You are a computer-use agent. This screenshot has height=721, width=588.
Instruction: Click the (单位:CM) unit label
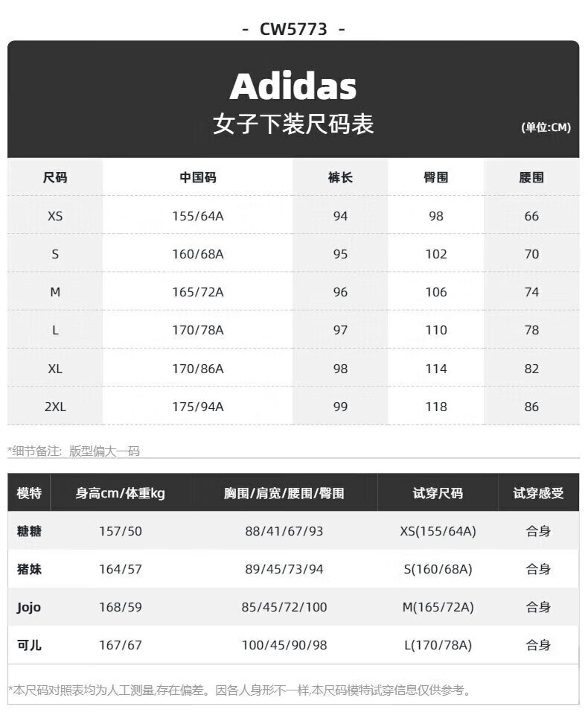[x=546, y=127]
